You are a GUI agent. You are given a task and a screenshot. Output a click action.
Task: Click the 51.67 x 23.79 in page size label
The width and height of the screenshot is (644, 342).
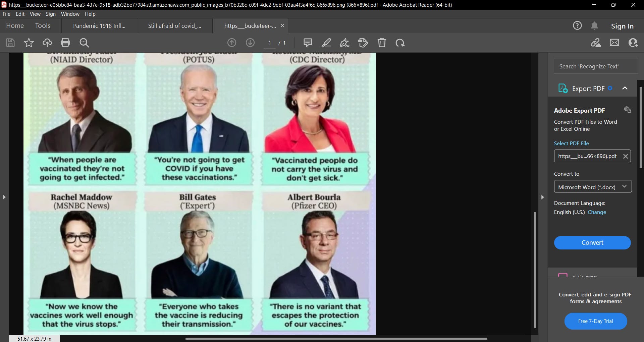coord(34,339)
